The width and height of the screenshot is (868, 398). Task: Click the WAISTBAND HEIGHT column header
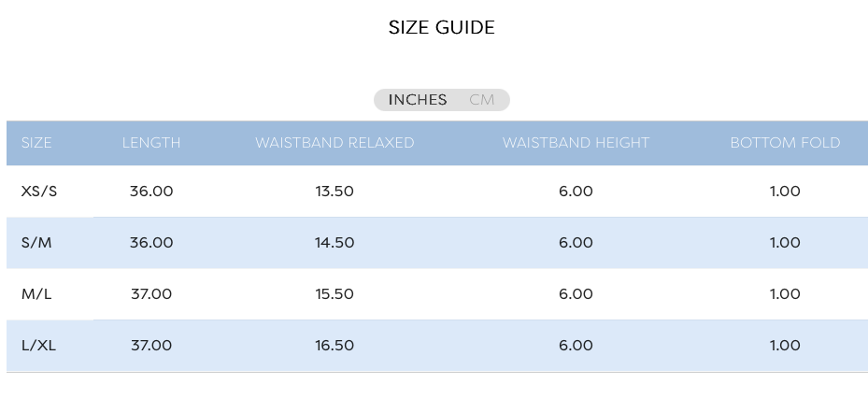[576, 143]
